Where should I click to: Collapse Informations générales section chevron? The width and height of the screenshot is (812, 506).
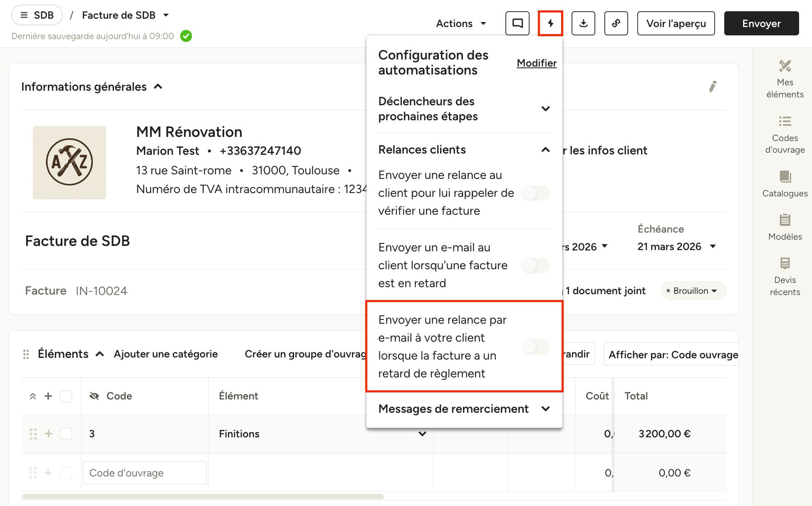pos(158,87)
